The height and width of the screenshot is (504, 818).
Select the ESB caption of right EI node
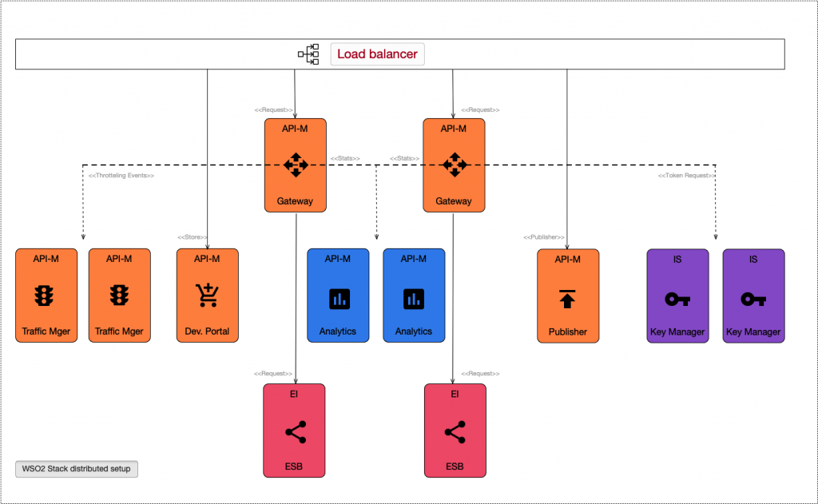[455, 466]
